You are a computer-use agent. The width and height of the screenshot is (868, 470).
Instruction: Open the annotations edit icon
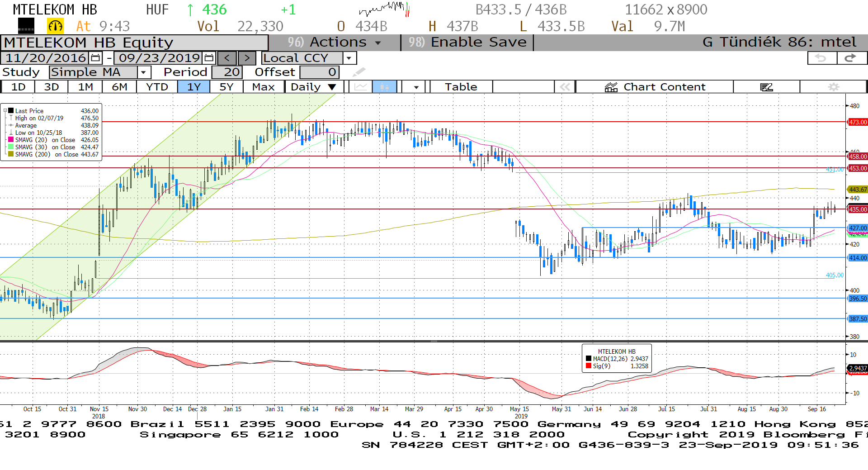point(767,87)
